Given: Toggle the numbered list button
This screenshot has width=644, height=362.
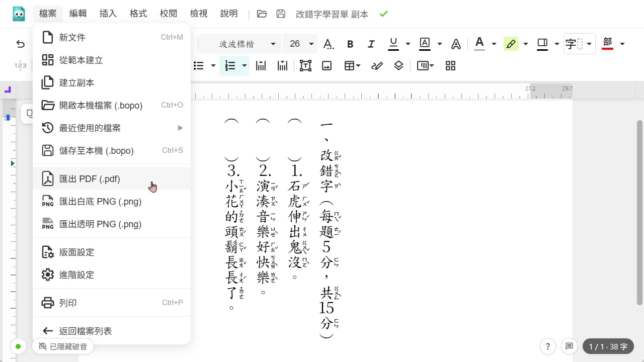Looking at the screenshot, I should 230,65.
